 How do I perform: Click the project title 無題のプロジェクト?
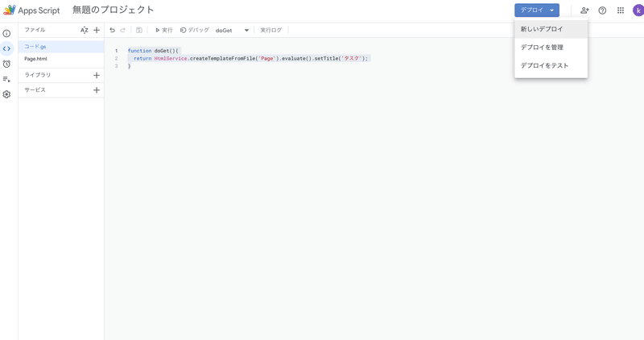tap(114, 10)
